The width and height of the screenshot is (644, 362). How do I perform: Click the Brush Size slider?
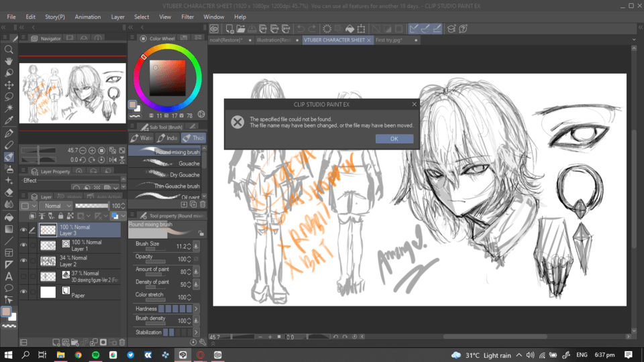(x=152, y=249)
